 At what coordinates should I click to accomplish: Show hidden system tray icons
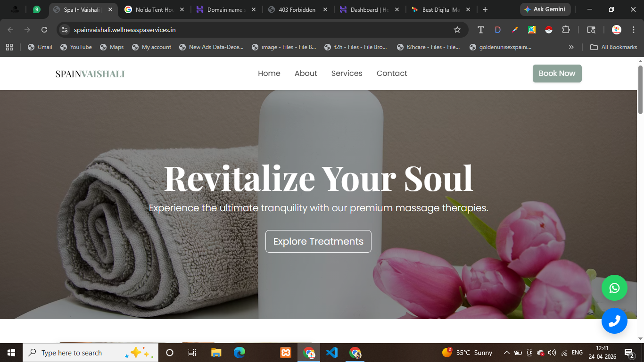tap(506, 353)
